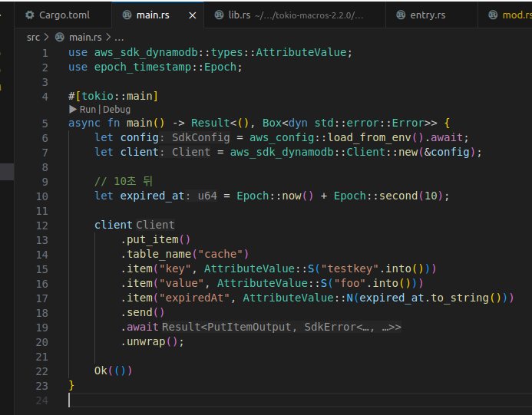Click the PutItemOutput result type hint
532x415 pixels.
pyautogui.click(x=254, y=328)
